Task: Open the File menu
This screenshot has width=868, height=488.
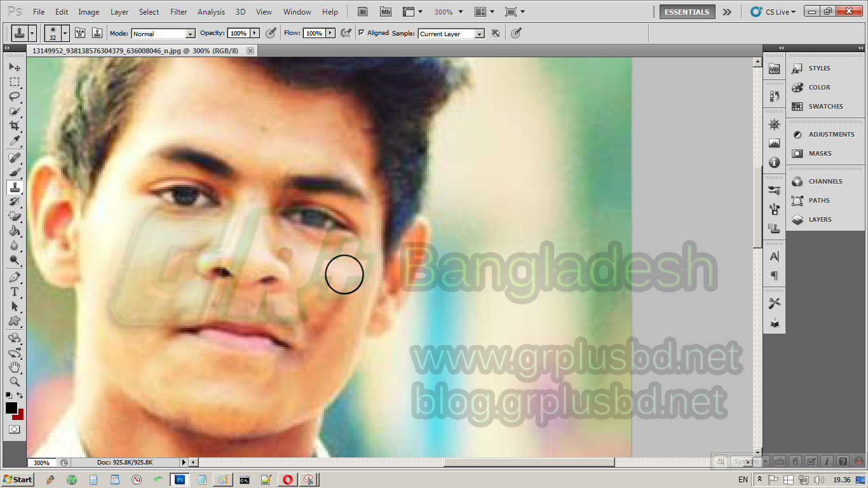Action: point(39,11)
